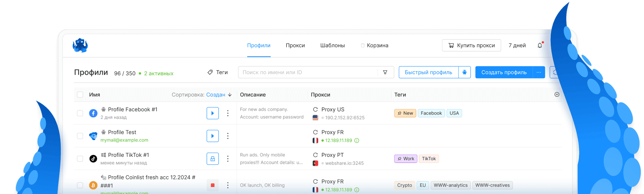Check the Profile Facebook #1 checkbox
The height and width of the screenshot is (194, 644).
pos(80,113)
